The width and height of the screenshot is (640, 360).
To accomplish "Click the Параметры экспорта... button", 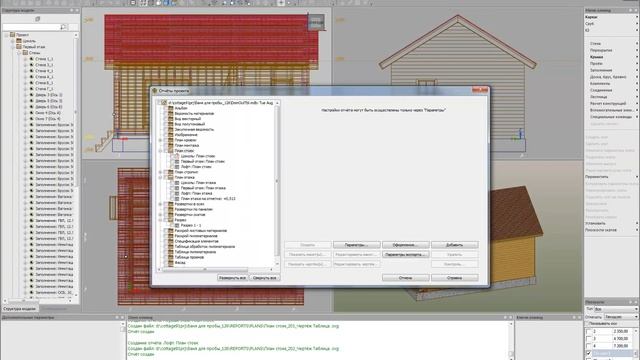I will tap(405, 254).
